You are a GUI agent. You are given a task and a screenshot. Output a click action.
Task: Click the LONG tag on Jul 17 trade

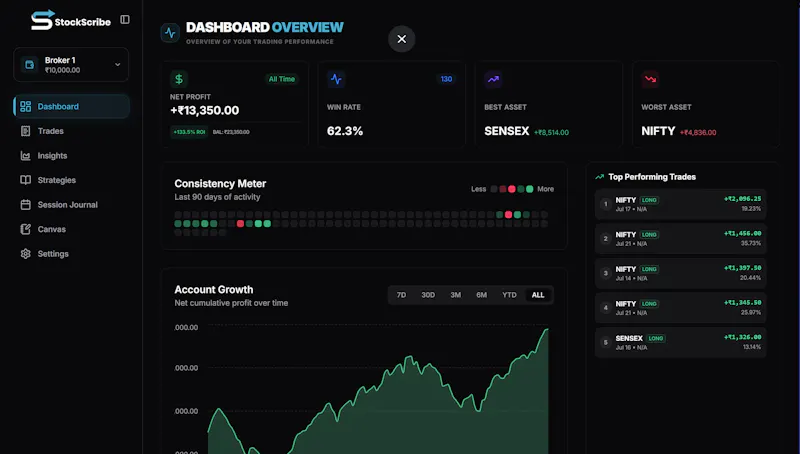tap(649, 200)
